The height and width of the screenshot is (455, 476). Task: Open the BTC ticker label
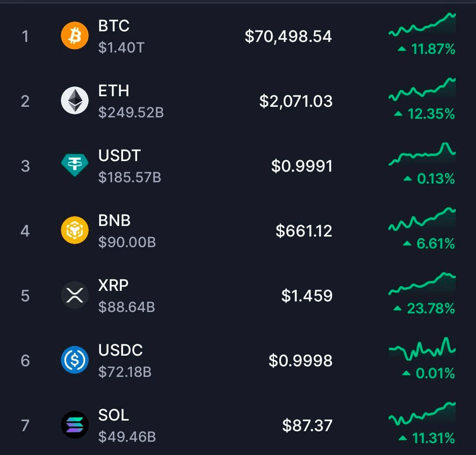coord(114,26)
